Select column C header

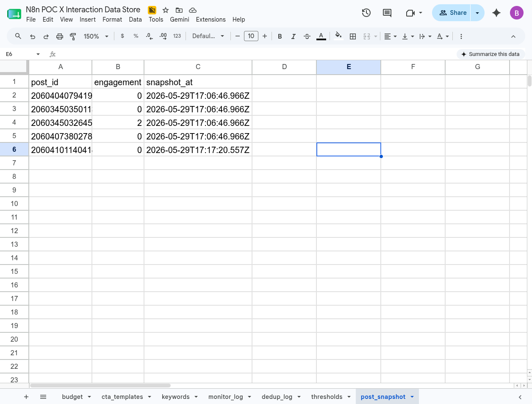click(198, 67)
